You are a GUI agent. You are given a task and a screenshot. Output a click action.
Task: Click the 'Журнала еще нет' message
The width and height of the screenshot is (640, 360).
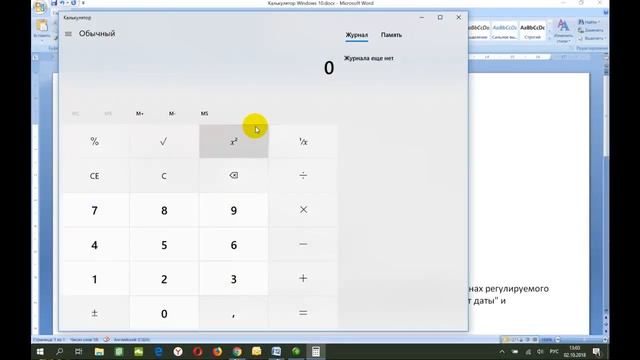point(369,58)
